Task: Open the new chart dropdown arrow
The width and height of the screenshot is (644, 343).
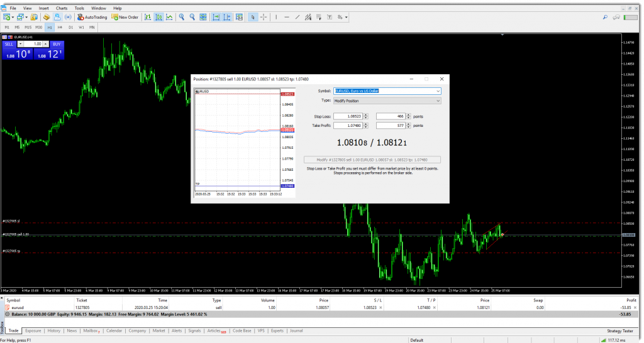Action: (x=14, y=17)
